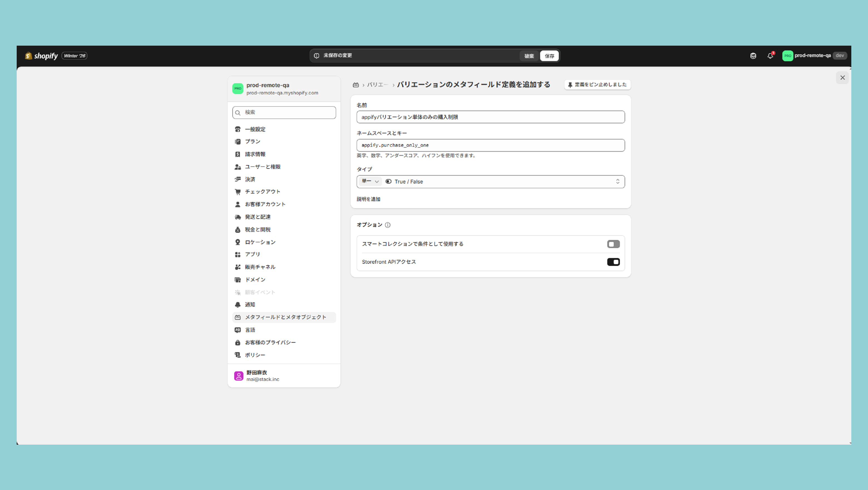Click the notification bell icon
The height and width of the screenshot is (490, 868).
770,56
